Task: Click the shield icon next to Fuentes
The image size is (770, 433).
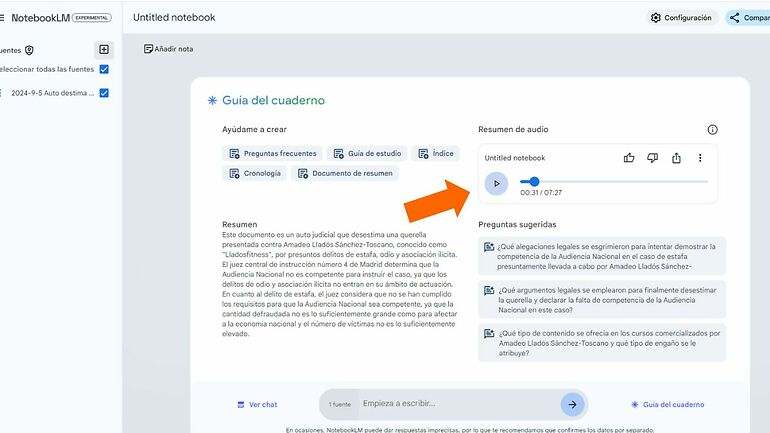Action: pyautogui.click(x=29, y=50)
